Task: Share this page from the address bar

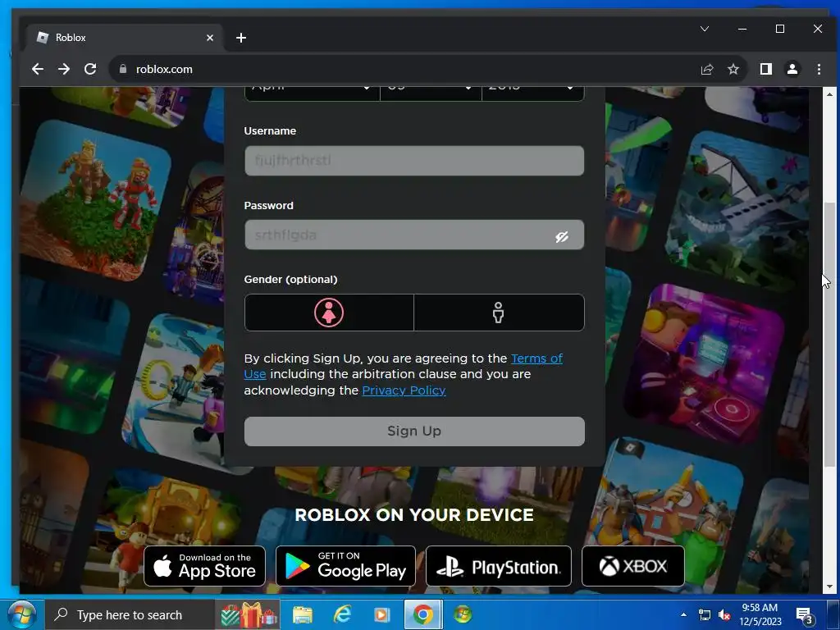Action: (706, 69)
